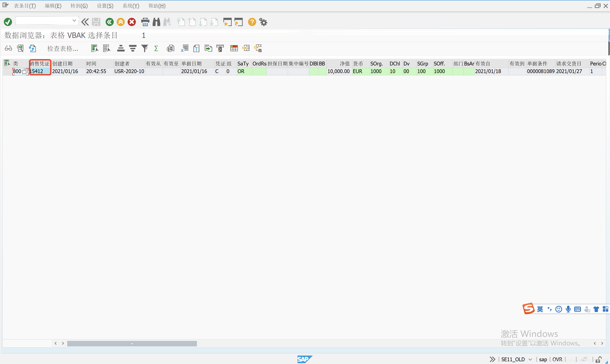The height and width of the screenshot is (364, 610).
Task: Click the glasses Display entry icon
Action: 8,48
